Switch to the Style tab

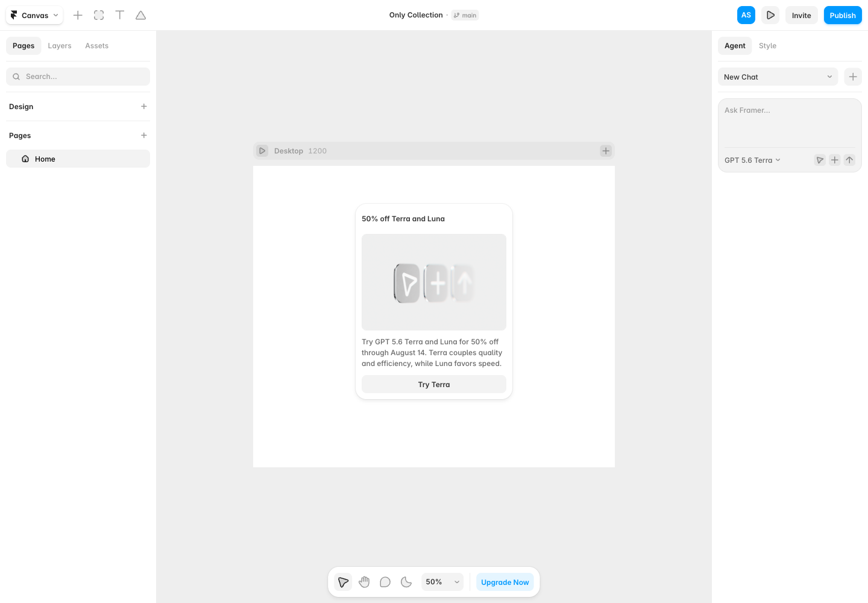(767, 46)
